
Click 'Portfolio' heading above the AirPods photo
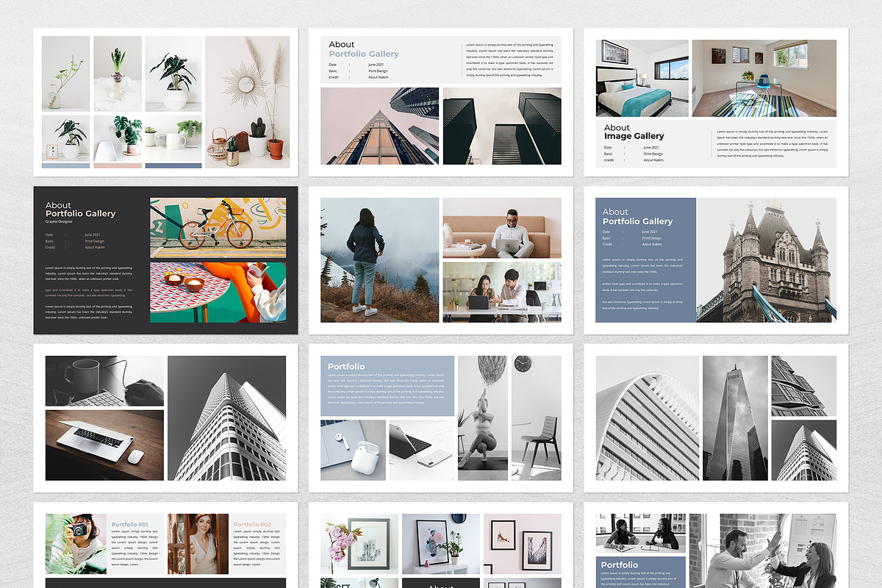pyautogui.click(x=346, y=367)
